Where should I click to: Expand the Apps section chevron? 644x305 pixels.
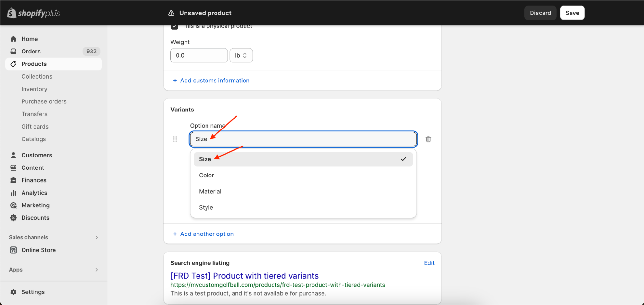pyautogui.click(x=97, y=270)
